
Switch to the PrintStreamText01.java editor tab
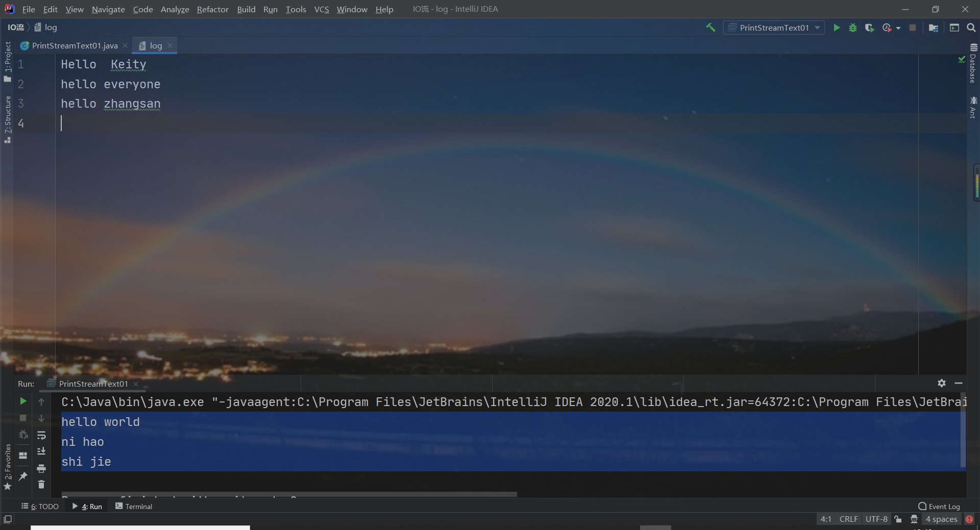click(75, 45)
